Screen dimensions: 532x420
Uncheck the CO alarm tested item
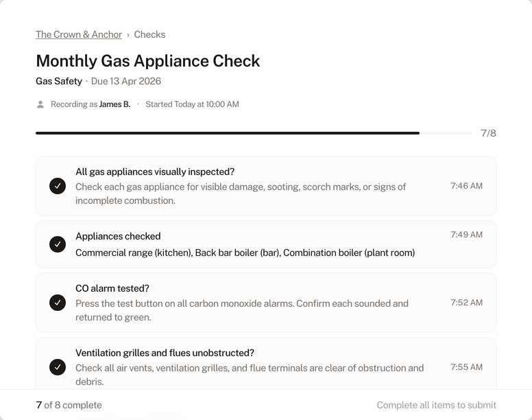click(58, 303)
